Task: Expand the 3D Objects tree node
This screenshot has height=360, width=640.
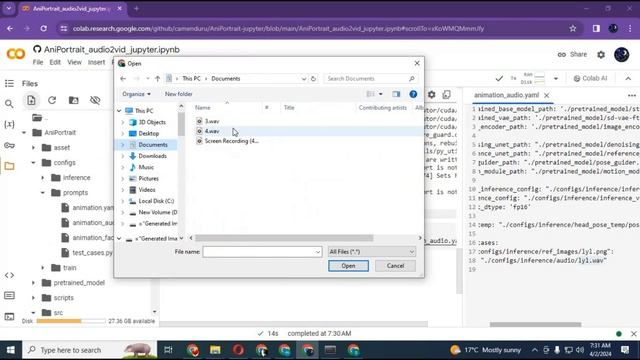Action: 122,122
